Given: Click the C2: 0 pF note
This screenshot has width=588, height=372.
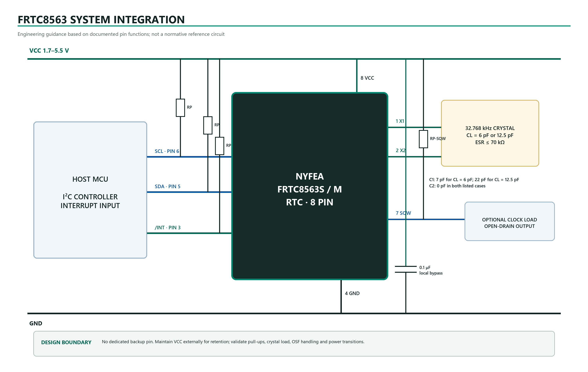Looking at the screenshot, I should [x=457, y=186].
